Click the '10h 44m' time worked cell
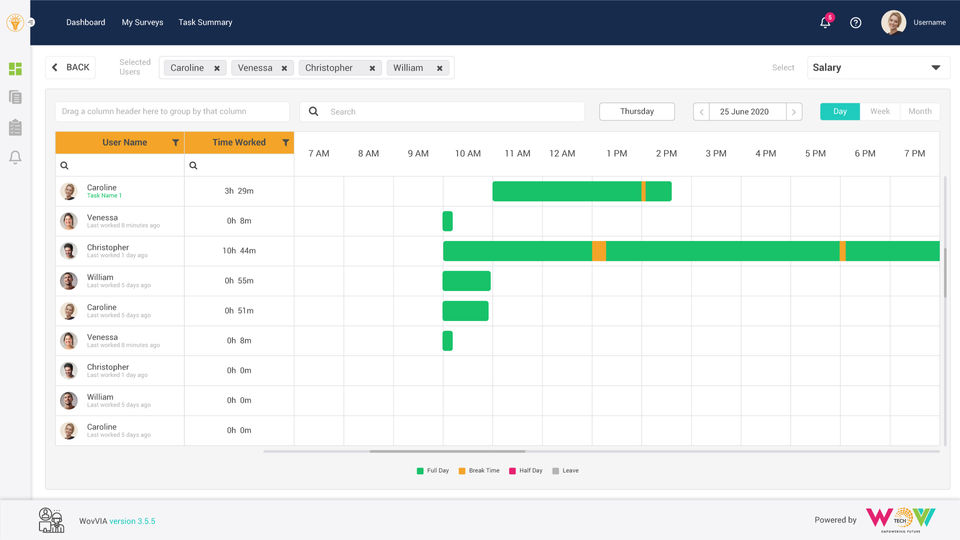 tap(239, 251)
